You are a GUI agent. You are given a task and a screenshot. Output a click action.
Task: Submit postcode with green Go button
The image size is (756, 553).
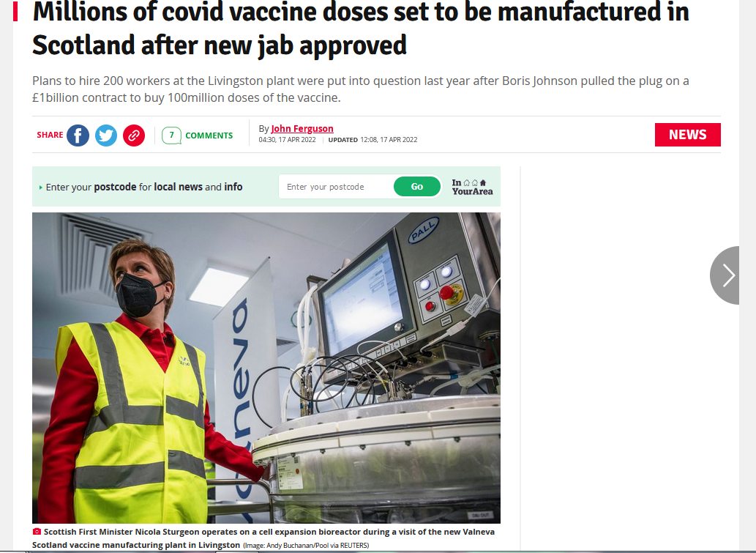click(x=417, y=187)
